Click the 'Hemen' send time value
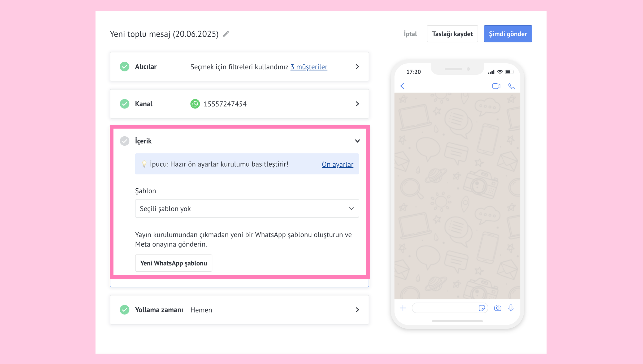 click(201, 310)
